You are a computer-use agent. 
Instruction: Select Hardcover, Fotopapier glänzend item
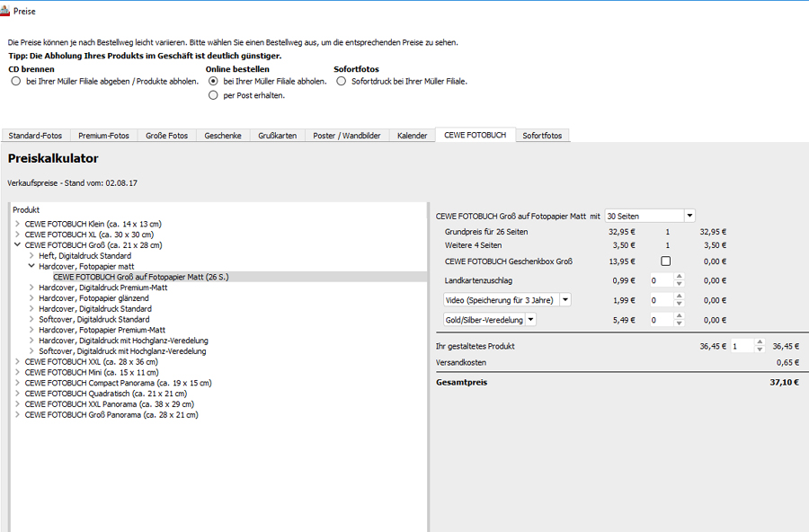pyautogui.click(x=93, y=298)
